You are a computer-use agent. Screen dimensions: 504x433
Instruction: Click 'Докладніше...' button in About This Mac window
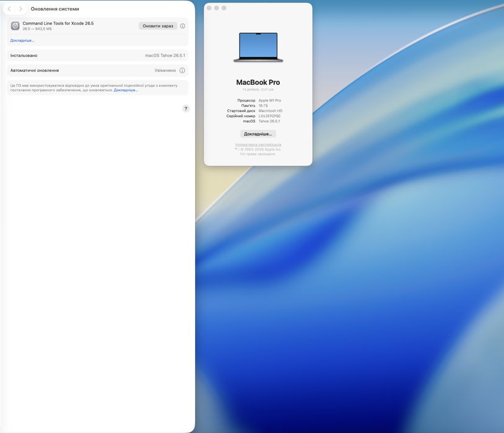[258, 134]
